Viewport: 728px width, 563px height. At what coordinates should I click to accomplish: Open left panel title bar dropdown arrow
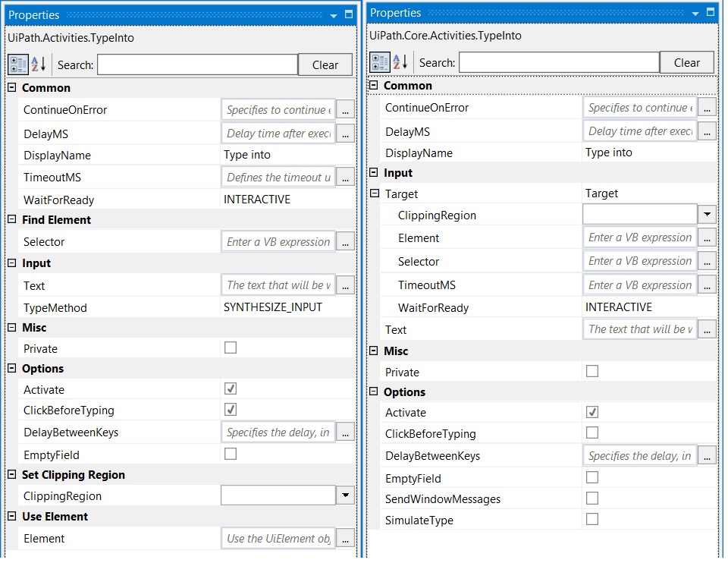[334, 16]
